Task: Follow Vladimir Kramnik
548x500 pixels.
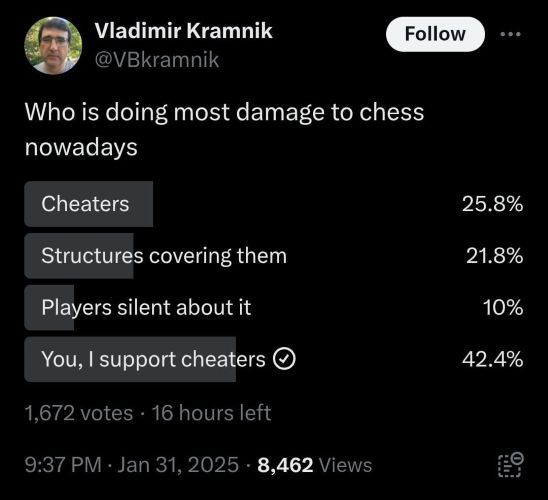Action: [x=435, y=34]
